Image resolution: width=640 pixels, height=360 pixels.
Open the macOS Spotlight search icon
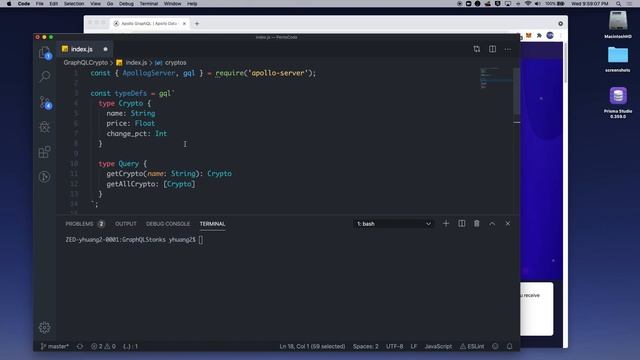[x=618, y=4]
